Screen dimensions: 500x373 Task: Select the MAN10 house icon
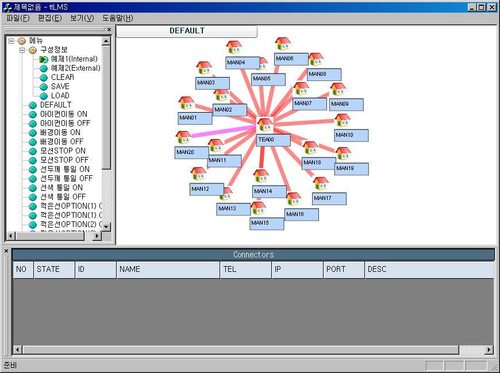pos(342,121)
